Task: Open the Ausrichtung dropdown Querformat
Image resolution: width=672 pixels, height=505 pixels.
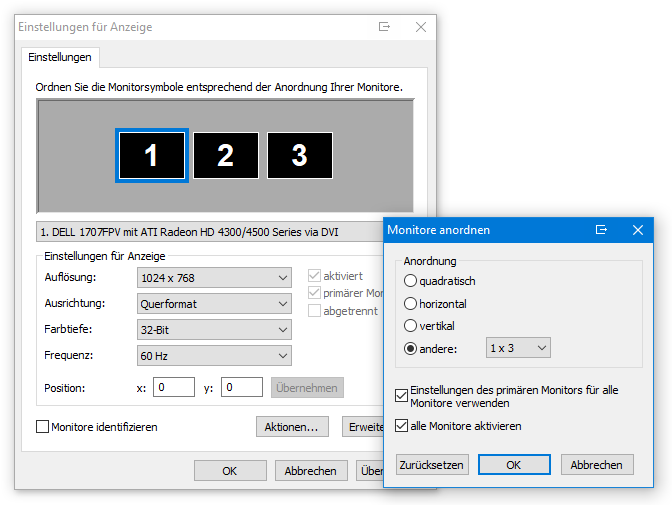Action: tap(214, 304)
